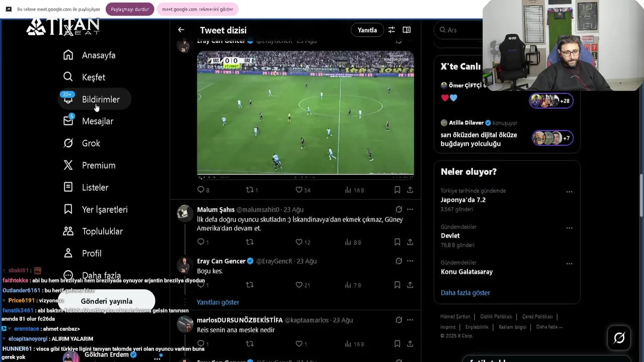
Task: Open Grok icon on Boşu kes tweet
Action: tap(398, 261)
